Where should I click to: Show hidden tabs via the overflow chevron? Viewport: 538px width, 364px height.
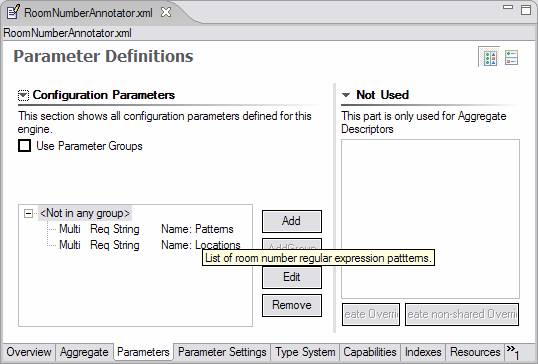coord(513,352)
